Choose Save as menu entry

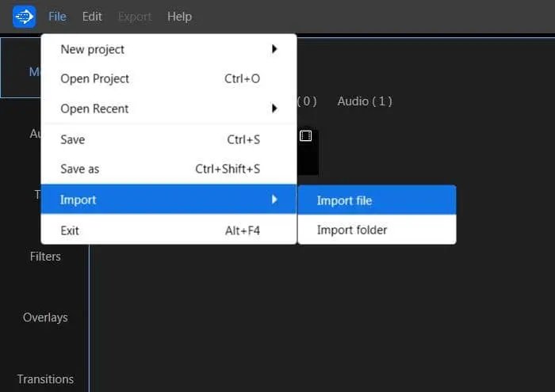pyautogui.click(x=80, y=169)
